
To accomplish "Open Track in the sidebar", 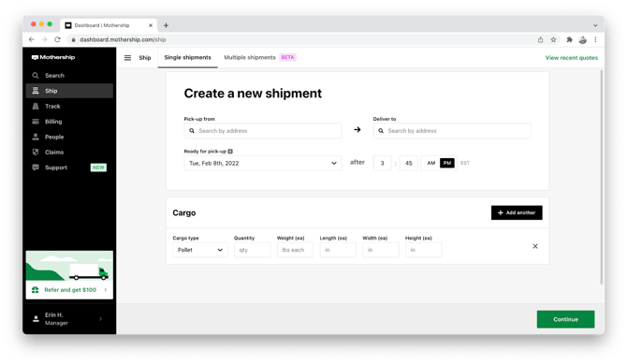I will [x=69, y=106].
